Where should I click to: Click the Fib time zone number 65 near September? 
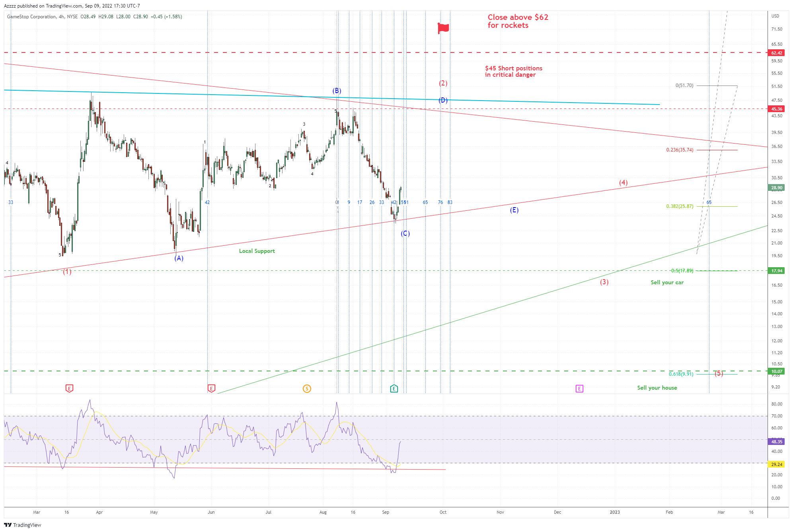(x=425, y=202)
